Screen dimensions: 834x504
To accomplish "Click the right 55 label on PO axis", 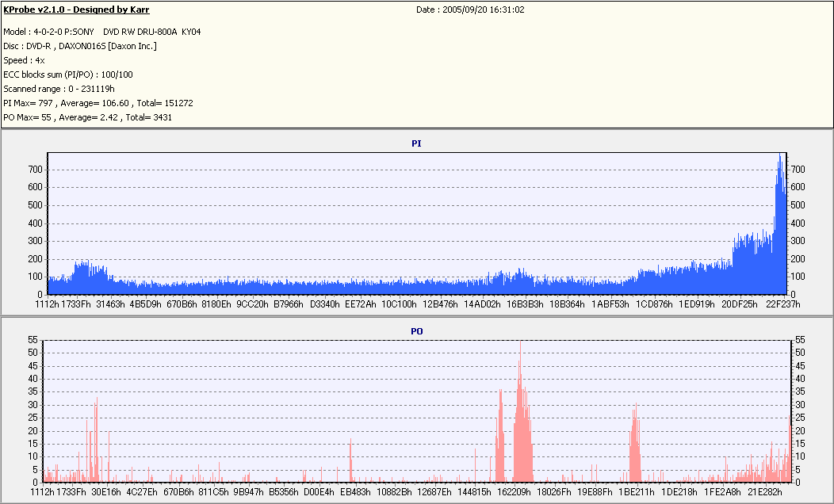I will click(800, 340).
